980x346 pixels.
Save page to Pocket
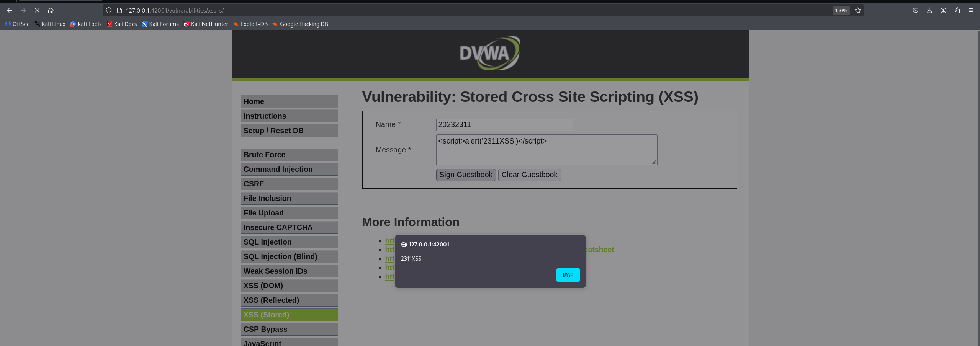coord(916,10)
